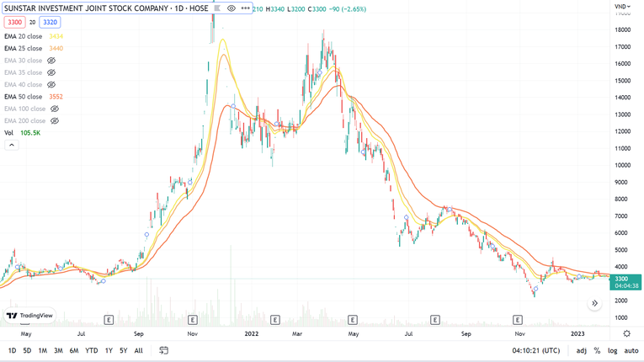Click the EMA 50 value 3552
Viewport: 644px width, 362px height.
[x=56, y=97]
